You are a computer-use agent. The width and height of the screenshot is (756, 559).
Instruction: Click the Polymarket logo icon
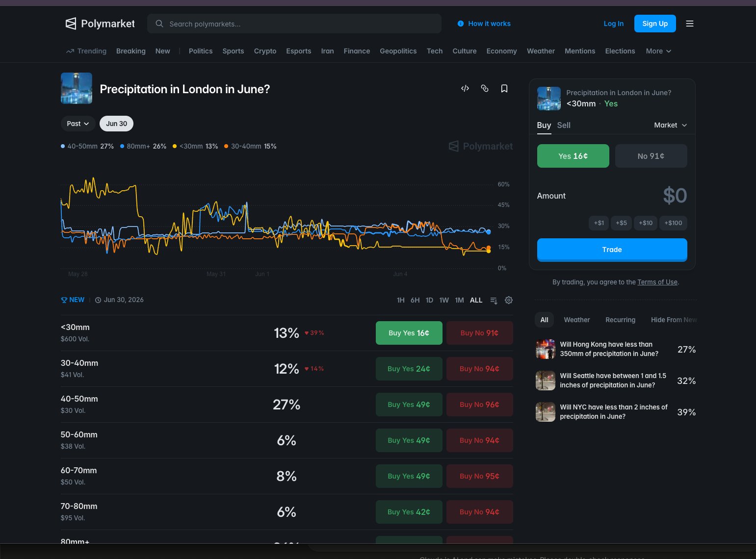71,24
